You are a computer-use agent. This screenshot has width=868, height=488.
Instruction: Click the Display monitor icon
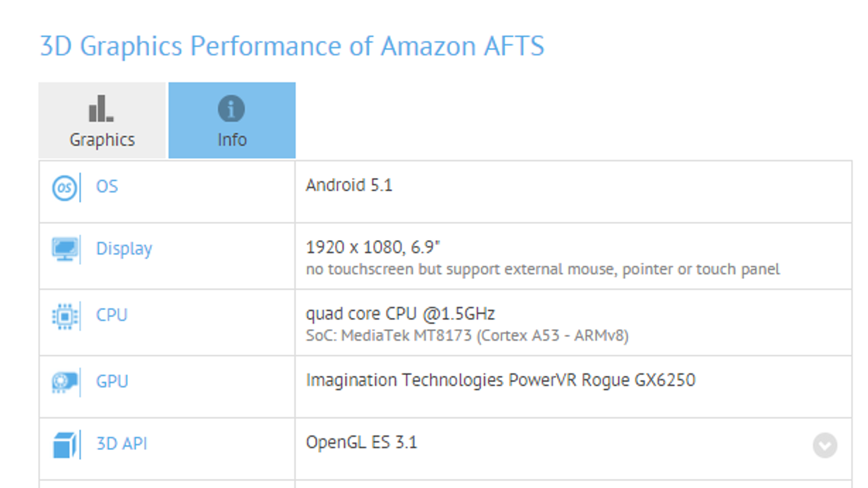pos(65,249)
